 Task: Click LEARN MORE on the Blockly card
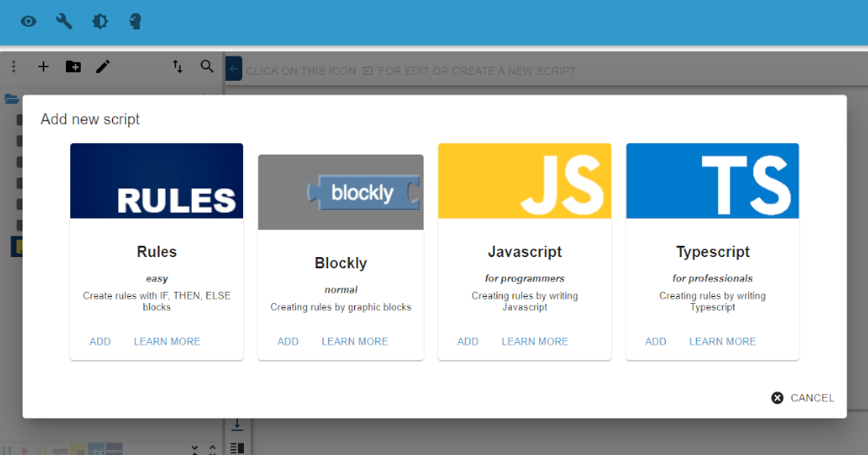point(355,341)
